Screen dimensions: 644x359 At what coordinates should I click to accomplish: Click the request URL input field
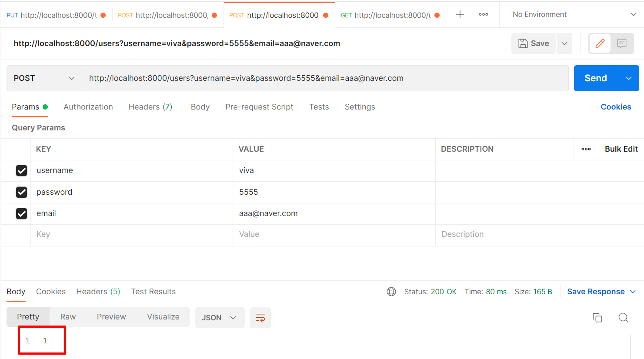(x=325, y=78)
